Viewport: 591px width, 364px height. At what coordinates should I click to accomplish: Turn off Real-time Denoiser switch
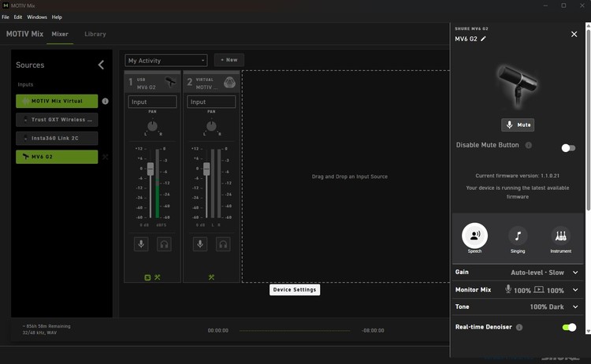point(569,327)
